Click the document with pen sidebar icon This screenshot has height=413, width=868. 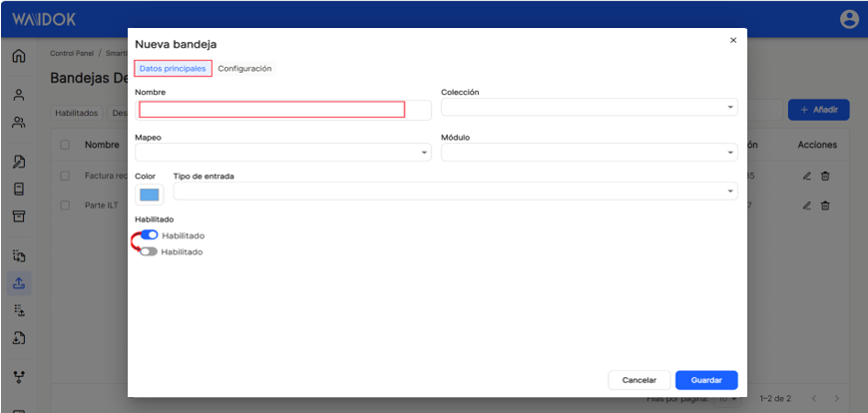click(x=19, y=163)
